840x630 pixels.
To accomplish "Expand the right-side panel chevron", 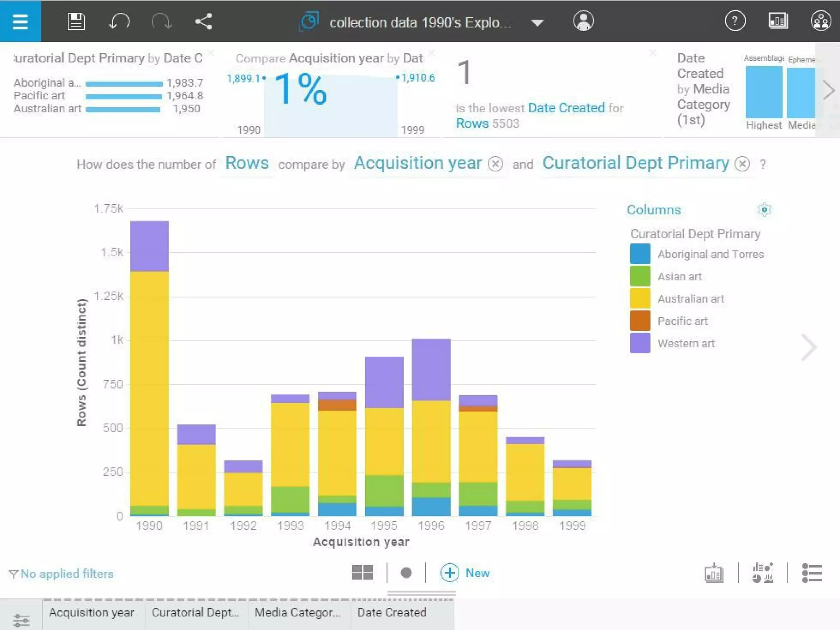I will click(x=809, y=347).
